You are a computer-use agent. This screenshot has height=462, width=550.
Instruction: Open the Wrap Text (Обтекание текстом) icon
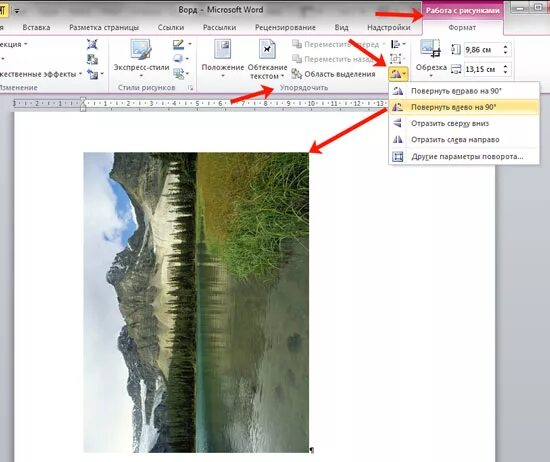(x=267, y=49)
